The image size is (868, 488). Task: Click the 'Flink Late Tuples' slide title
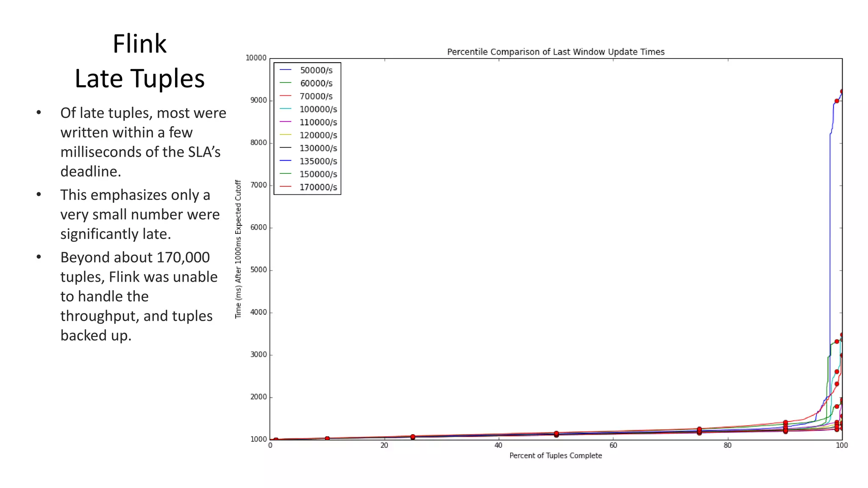139,61
